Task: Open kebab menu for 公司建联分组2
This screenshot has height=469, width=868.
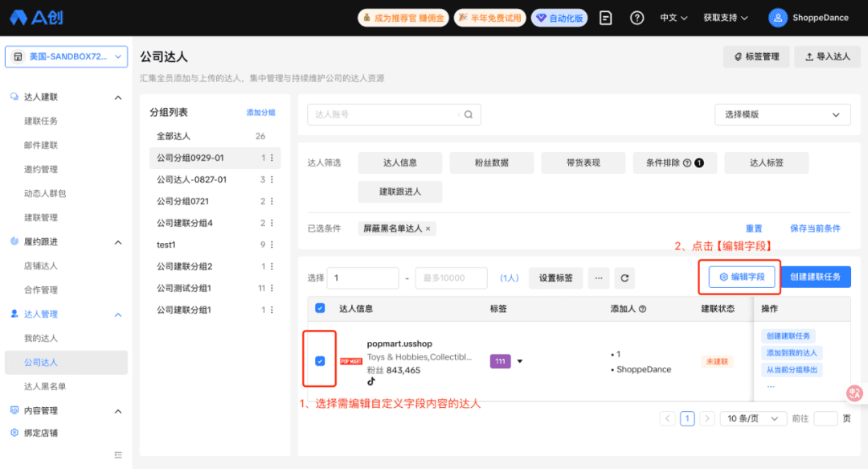Action: [x=272, y=266]
